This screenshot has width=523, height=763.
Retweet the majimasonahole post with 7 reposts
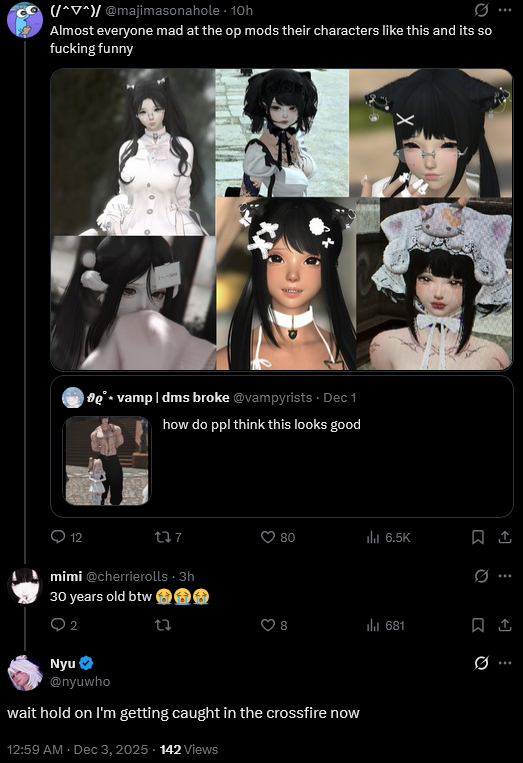pyautogui.click(x=162, y=537)
